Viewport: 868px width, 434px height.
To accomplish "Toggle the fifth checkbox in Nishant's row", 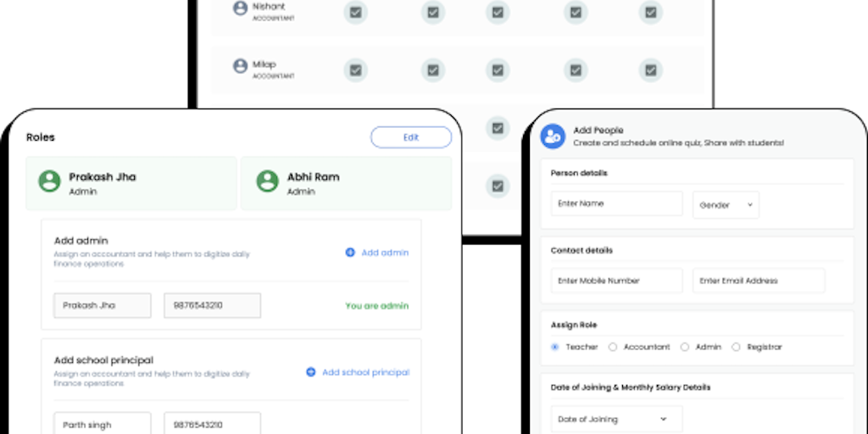I will (650, 12).
